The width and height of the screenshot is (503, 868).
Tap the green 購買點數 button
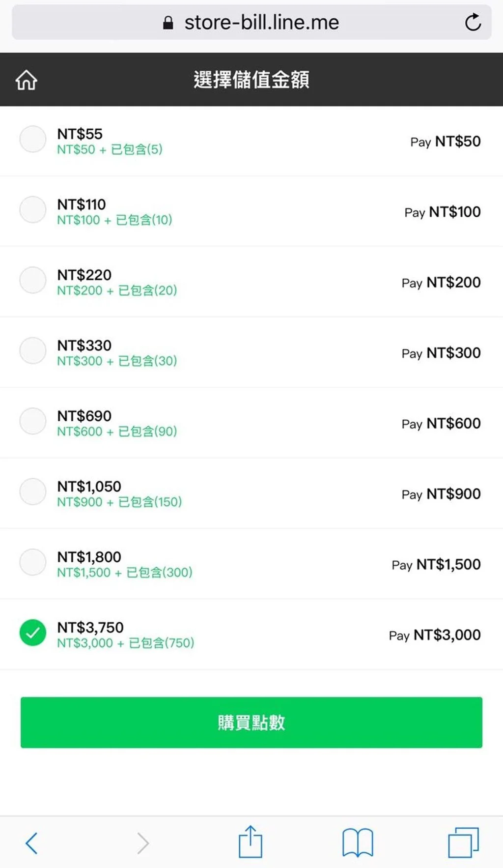(251, 723)
